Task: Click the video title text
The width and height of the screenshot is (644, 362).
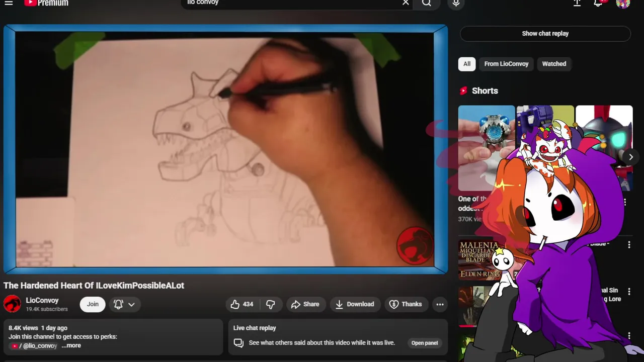Action: 94,286
